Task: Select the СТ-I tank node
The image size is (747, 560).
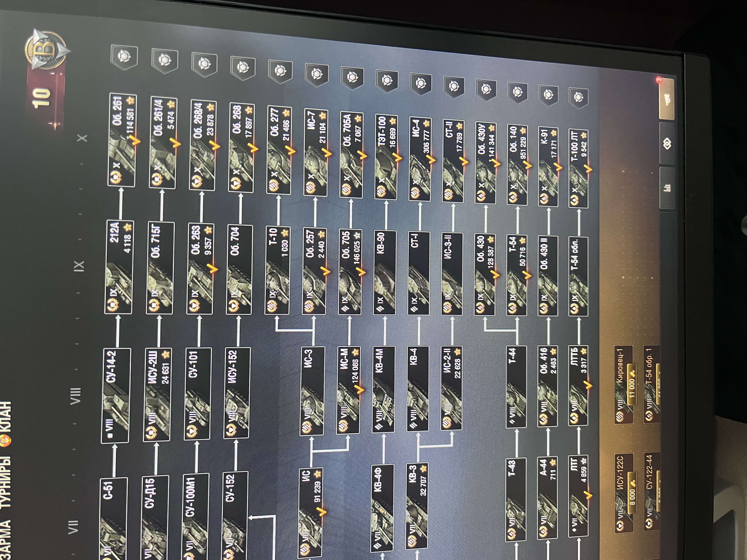Action: point(419,274)
